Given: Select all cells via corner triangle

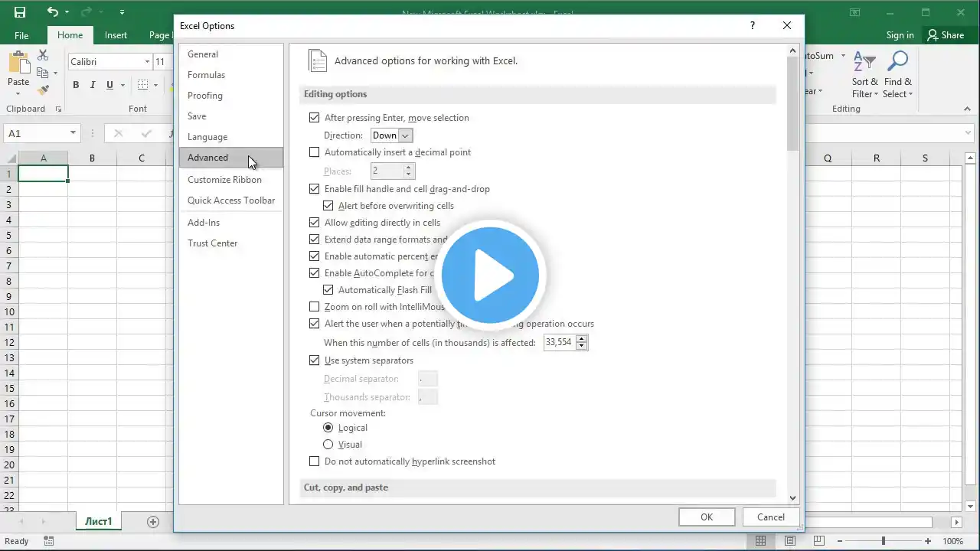Looking at the screenshot, I should click(x=9, y=158).
